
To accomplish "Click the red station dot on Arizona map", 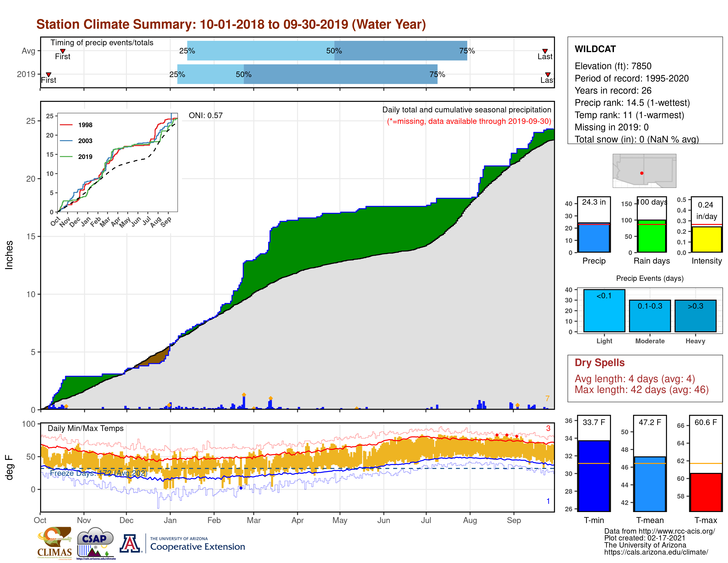I will pyautogui.click(x=642, y=173).
